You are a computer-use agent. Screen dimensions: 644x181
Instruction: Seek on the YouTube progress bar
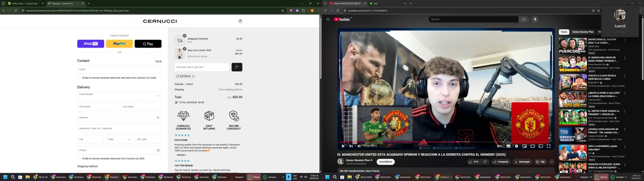point(446,142)
